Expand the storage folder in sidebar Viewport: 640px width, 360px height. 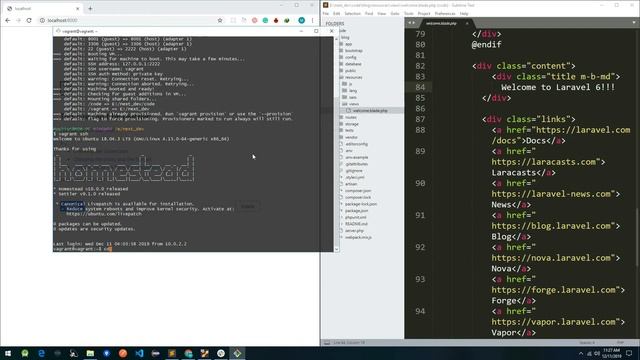tap(352, 124)
